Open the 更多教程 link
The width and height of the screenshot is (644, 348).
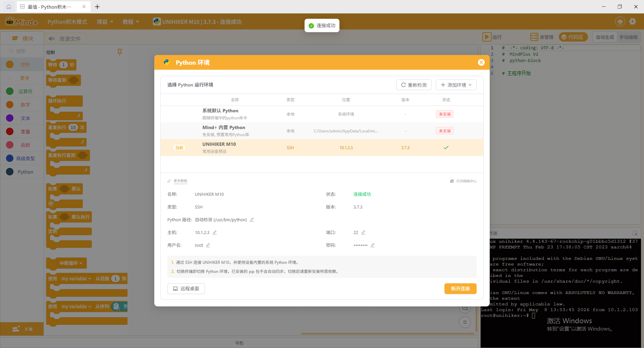(180, 181)
